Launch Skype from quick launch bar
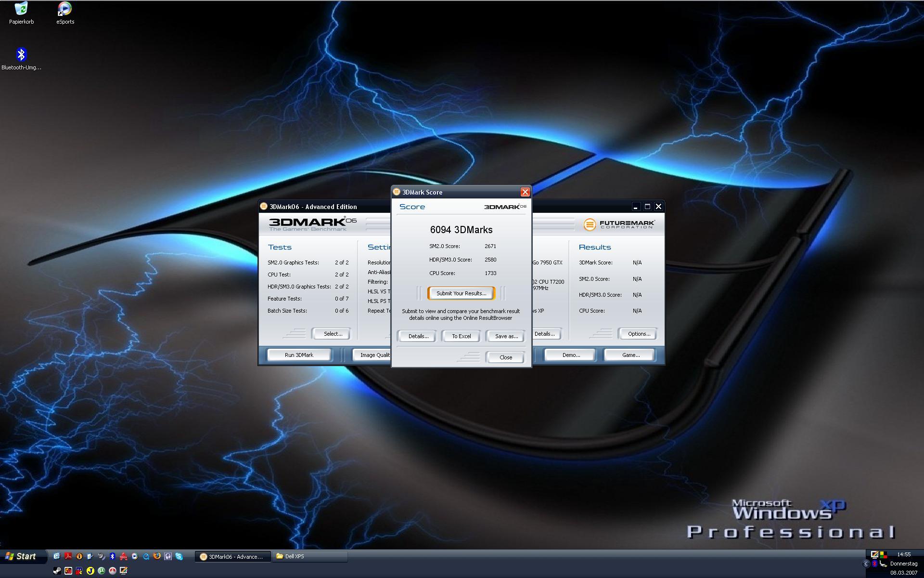The height and width of the screenshot is (578, 924). [x=179, y=556]
